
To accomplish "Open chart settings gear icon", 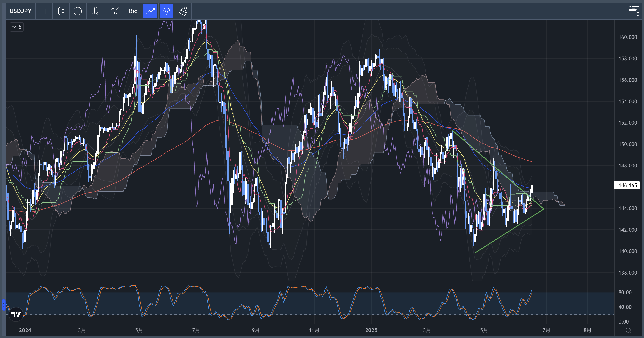I will (x=628, y=330).
